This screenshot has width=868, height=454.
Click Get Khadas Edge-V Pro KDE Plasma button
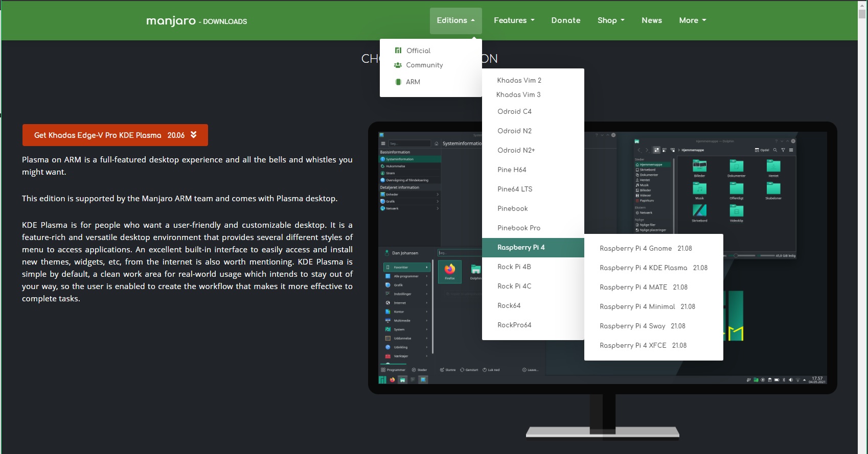coord(115,135)
